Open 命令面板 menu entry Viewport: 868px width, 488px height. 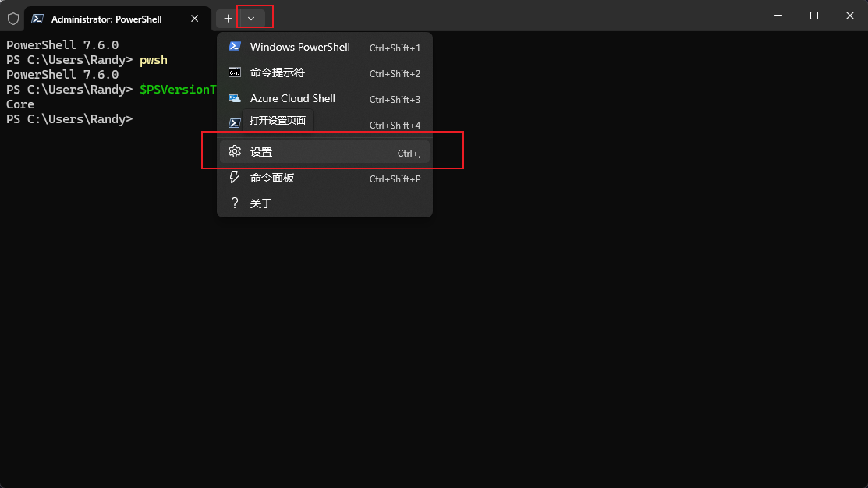tap(324, 179)
